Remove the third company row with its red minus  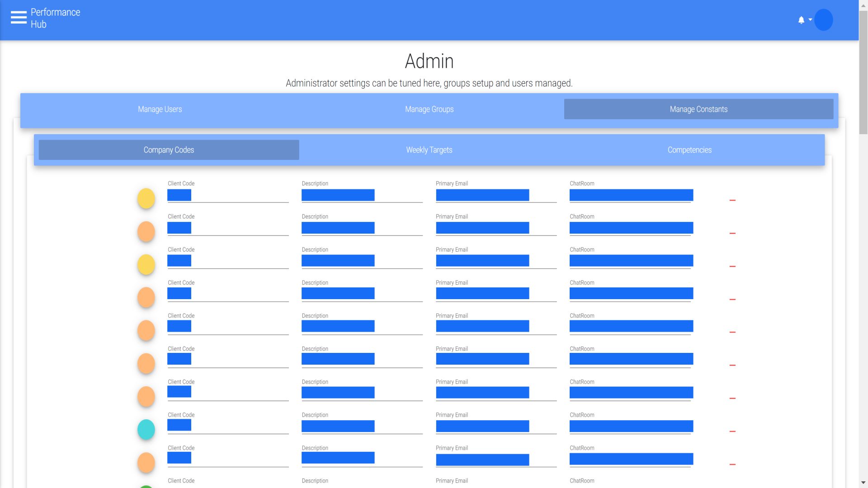click(732, 266)
